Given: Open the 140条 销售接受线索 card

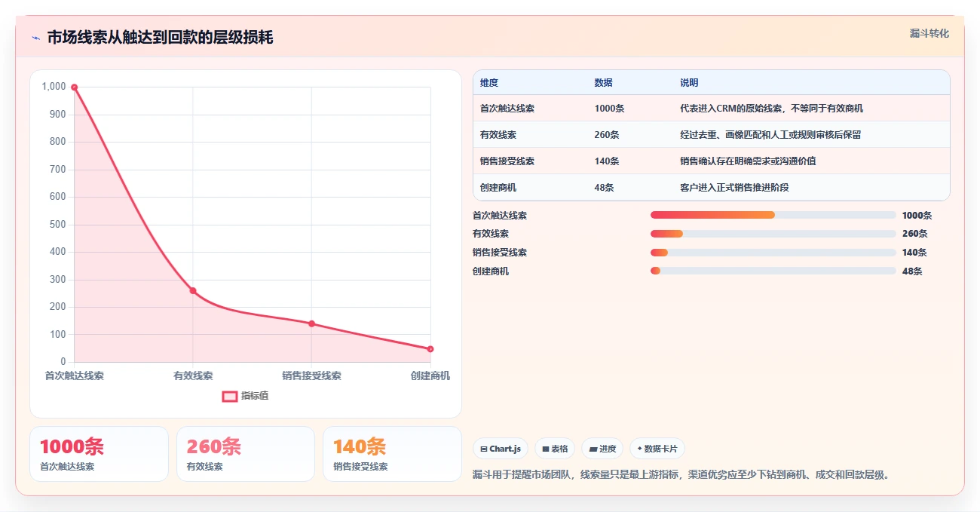Looking at the screenshot, I should (392, 454).
